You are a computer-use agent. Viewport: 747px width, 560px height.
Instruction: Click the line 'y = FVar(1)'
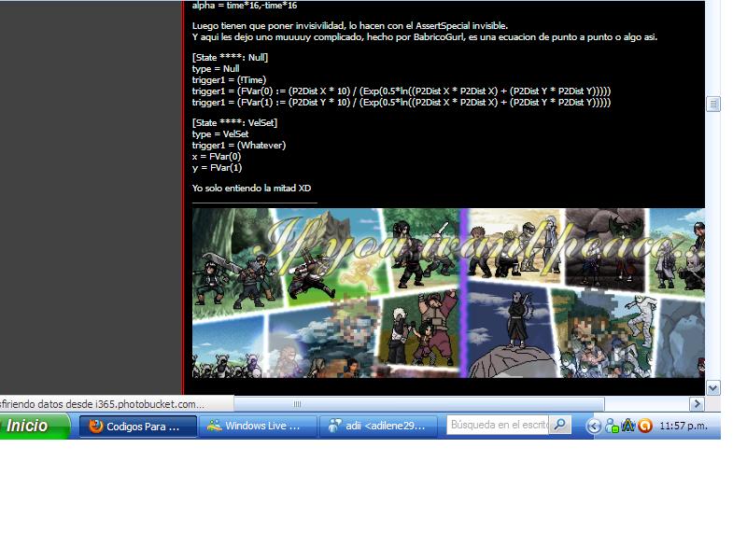point(217,168)
